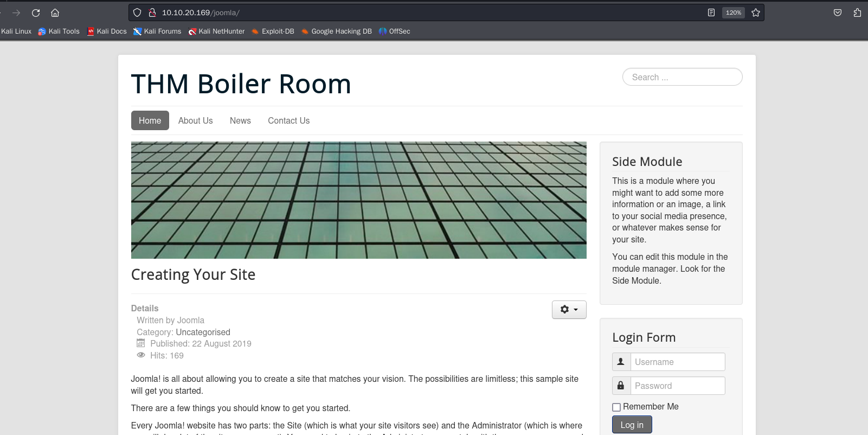The image size is (868, 435).
Task: Open the News menu item
Action: tap(240, 120)
